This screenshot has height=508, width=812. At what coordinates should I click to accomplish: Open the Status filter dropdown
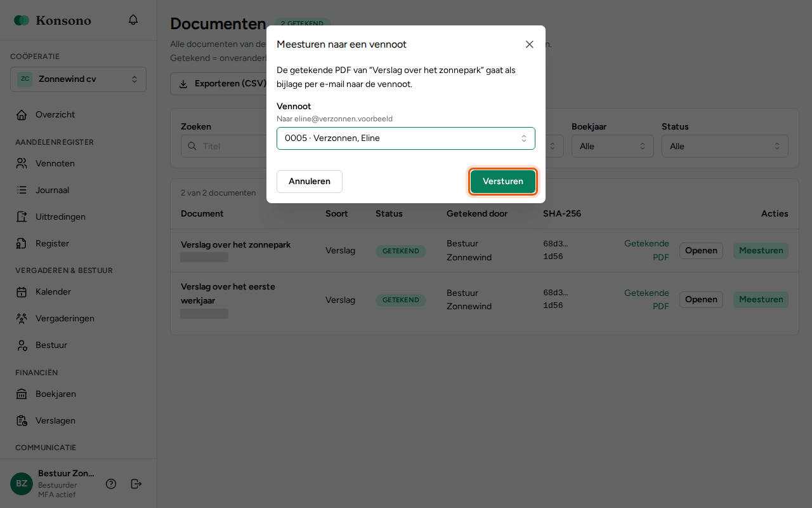pos(725,146)
